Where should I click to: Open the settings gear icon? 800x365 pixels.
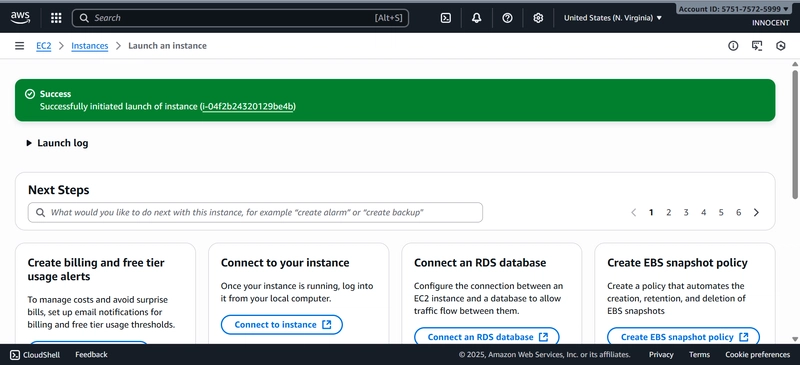538,18
